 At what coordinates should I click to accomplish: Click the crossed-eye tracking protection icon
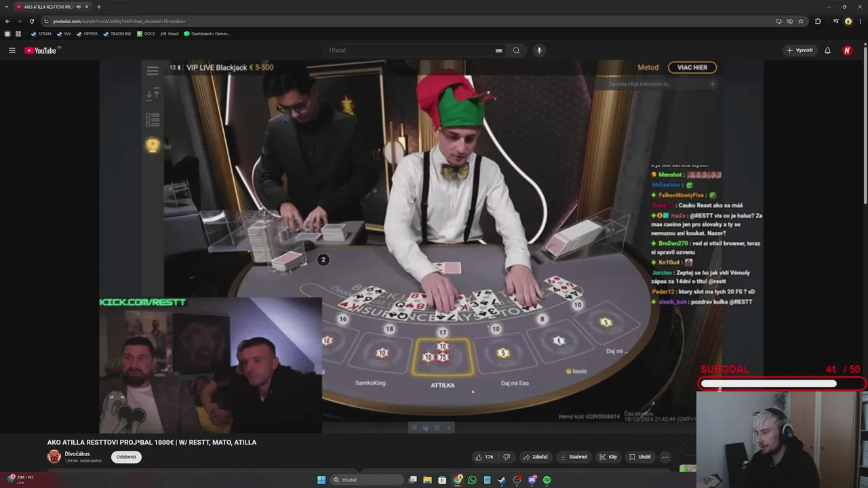pos(790,21)
